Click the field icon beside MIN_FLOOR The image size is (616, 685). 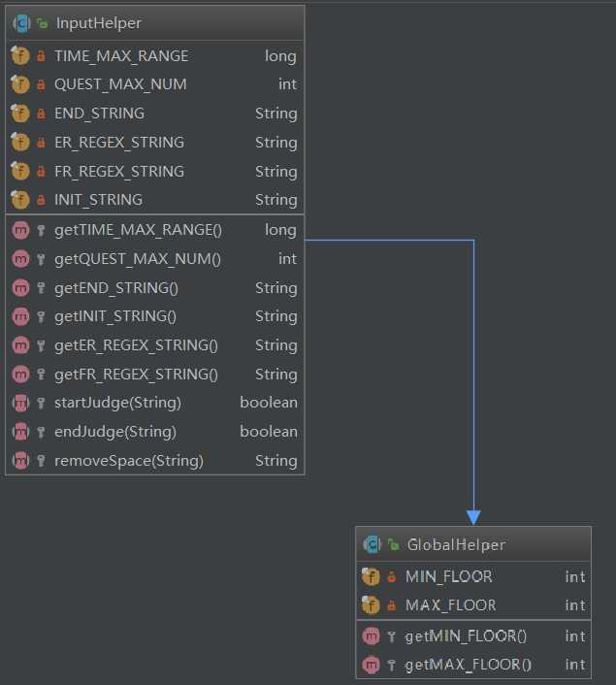371,576
